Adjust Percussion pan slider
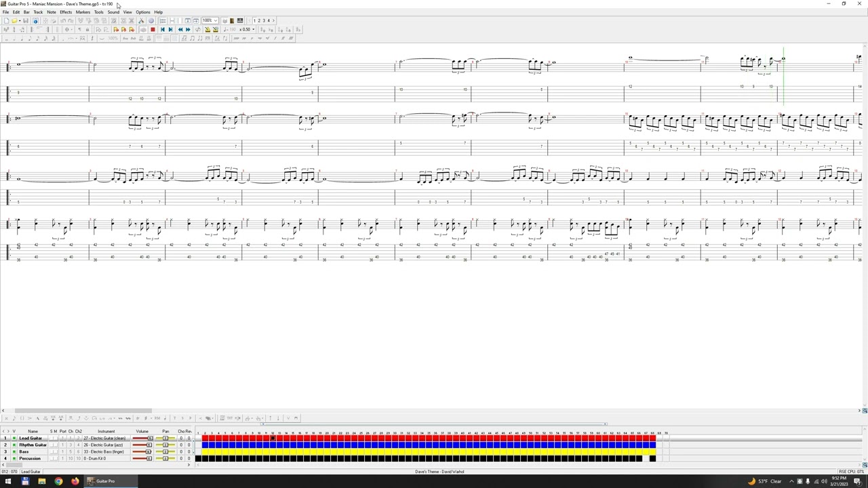The height and width of the screenshot is (488, 868). [x=165, y=458]
